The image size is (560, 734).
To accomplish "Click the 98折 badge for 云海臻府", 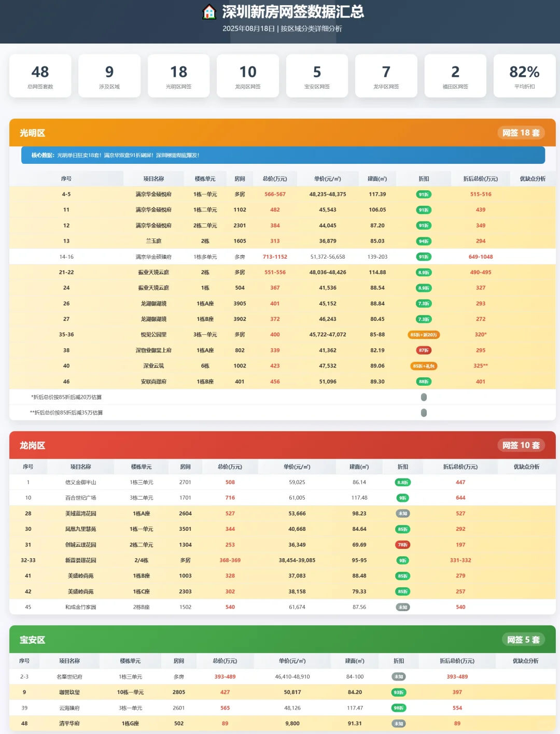I will pos(399,708).
